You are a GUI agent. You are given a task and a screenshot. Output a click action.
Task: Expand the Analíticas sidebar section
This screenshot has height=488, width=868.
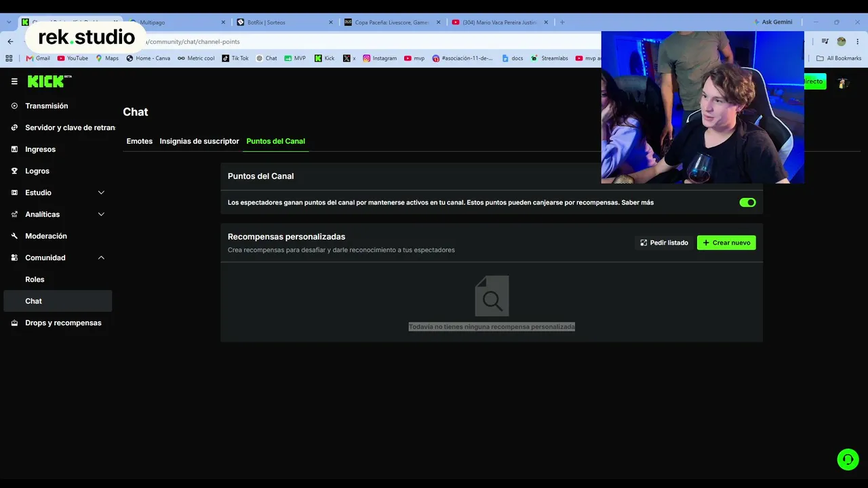point(101,214)
